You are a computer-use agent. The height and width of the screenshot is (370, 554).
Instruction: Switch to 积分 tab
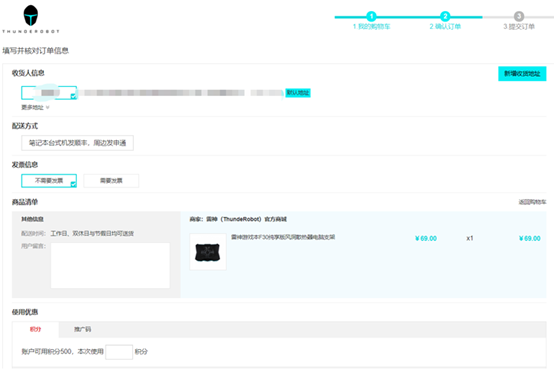click(35, 329)
